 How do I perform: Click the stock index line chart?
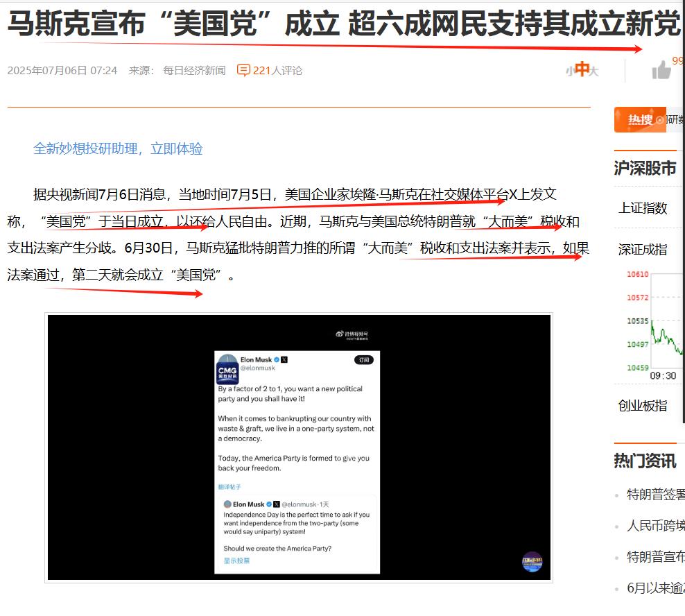(666, 321)
